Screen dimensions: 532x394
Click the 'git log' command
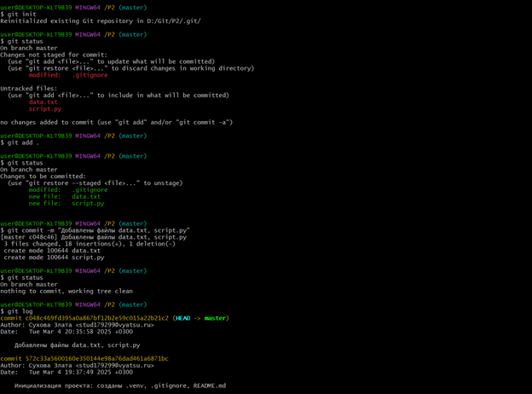coord(17,311)
